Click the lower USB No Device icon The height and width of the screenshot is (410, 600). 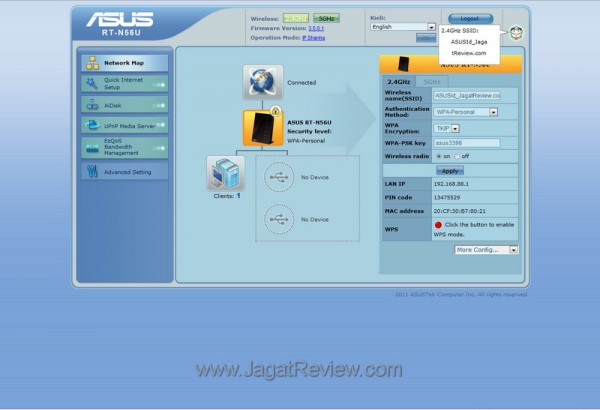pos(279,219)
